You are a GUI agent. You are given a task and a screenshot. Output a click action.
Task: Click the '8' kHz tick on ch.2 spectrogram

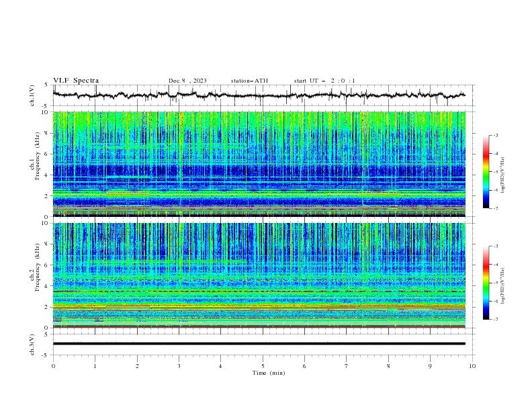[47, 244]
